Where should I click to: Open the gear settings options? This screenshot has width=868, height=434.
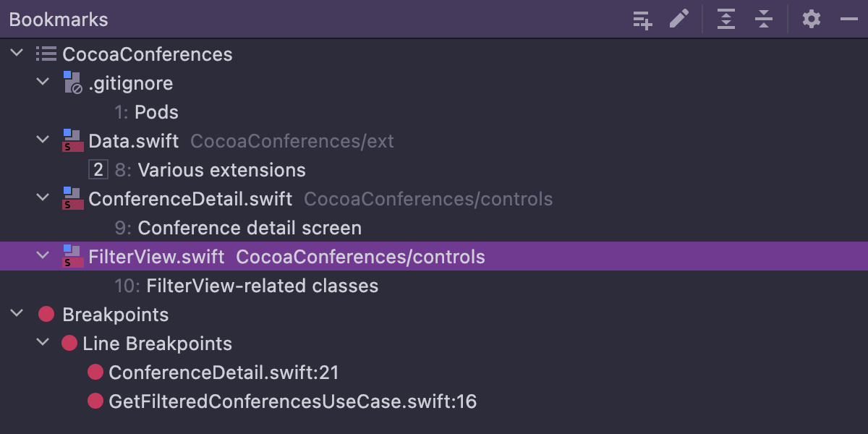click(x=812, y=20)
